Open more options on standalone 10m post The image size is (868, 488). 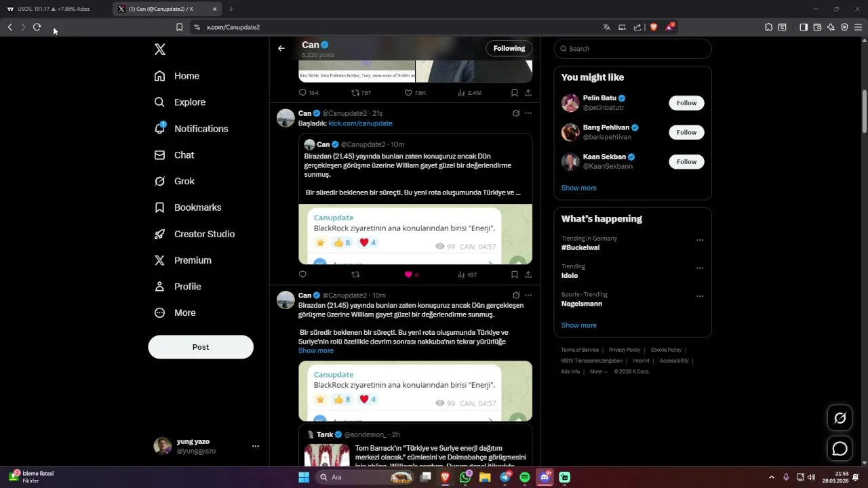click(x=528, y=296)
